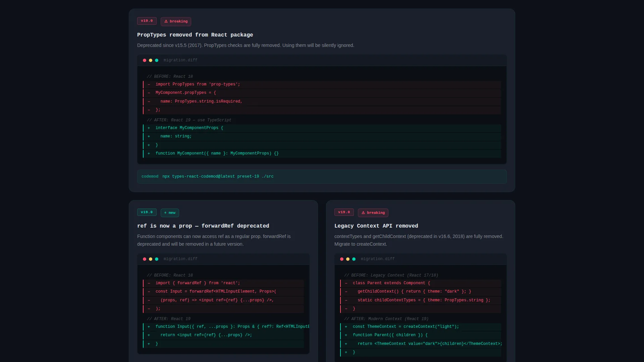Click the breaking badge on PropTypes card
This screenshot has height=362, width=644.
pyautogui.click(x=176, y=21)
